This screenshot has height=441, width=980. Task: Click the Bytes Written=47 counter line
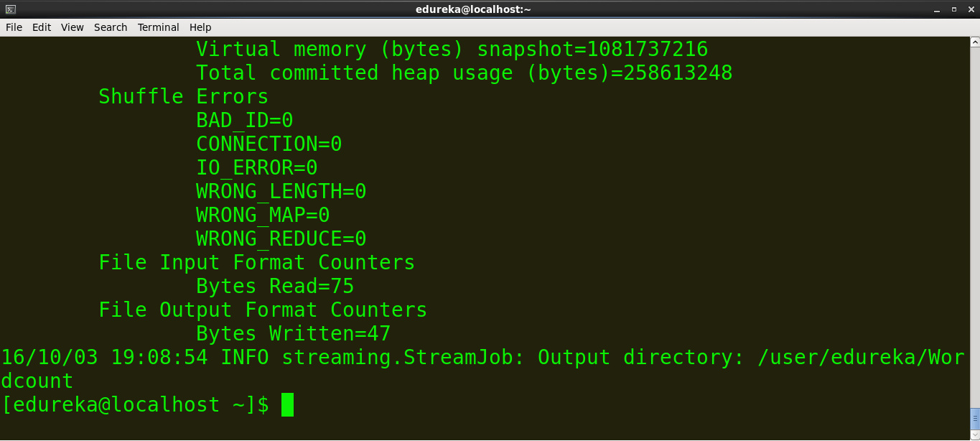(293, 333)
